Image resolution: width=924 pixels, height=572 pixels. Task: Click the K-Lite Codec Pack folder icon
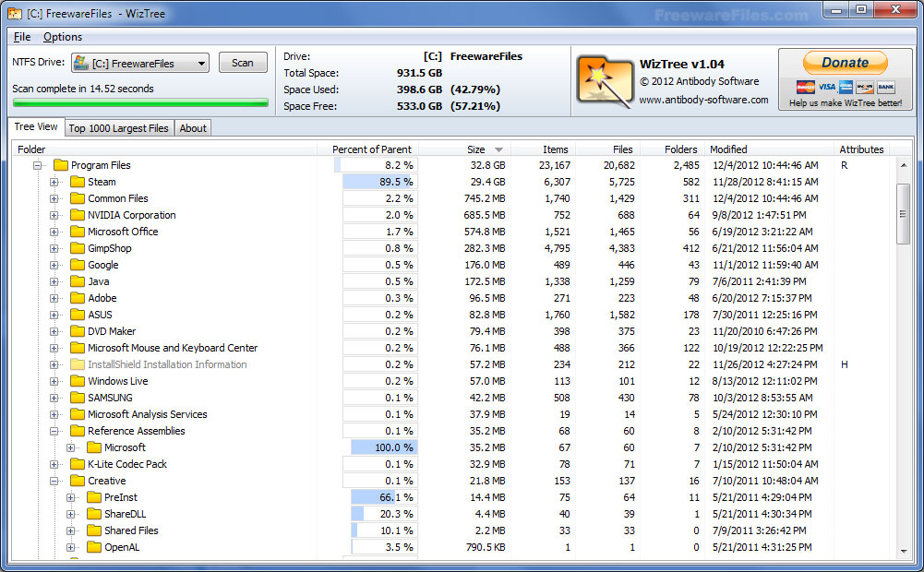[78, 464]
